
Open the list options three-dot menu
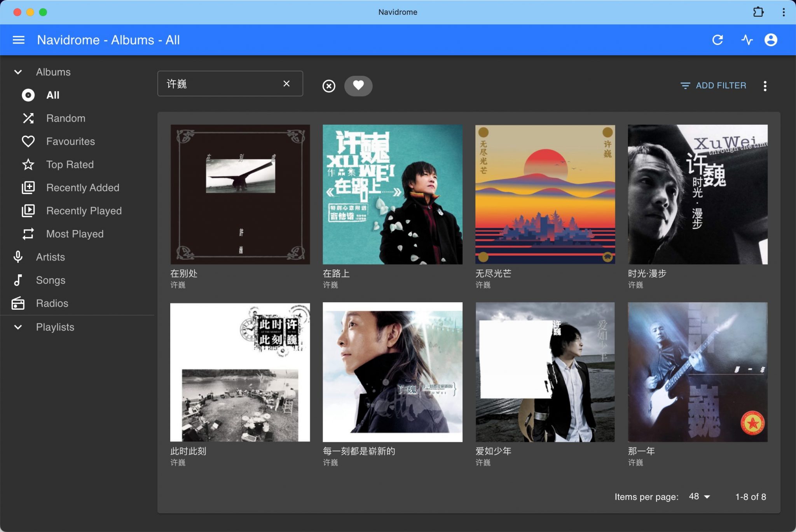[x=765, y=86]
